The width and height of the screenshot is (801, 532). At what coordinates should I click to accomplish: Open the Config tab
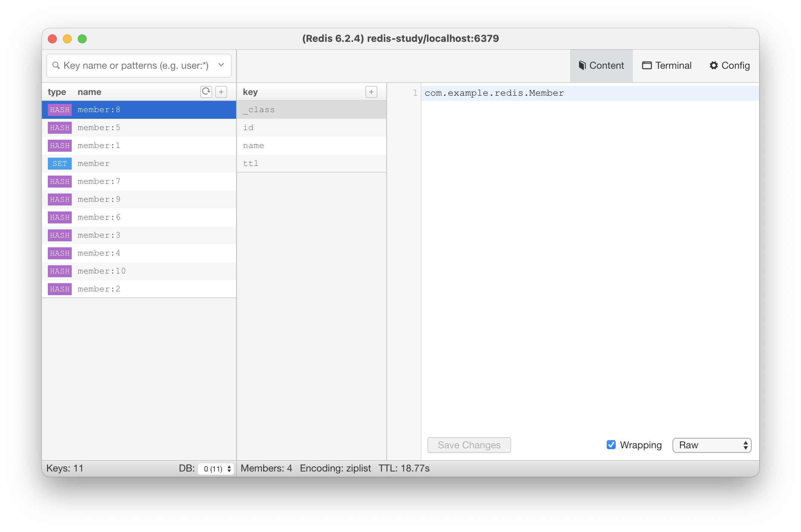(730, 66)
